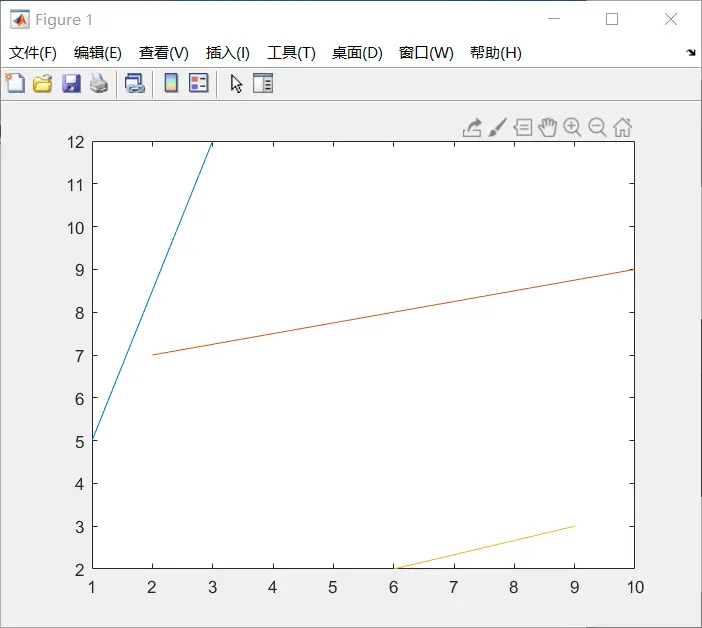
Task: Maximize the Figure 1 window
Action: pyautogui.click(x=612, y=19)
